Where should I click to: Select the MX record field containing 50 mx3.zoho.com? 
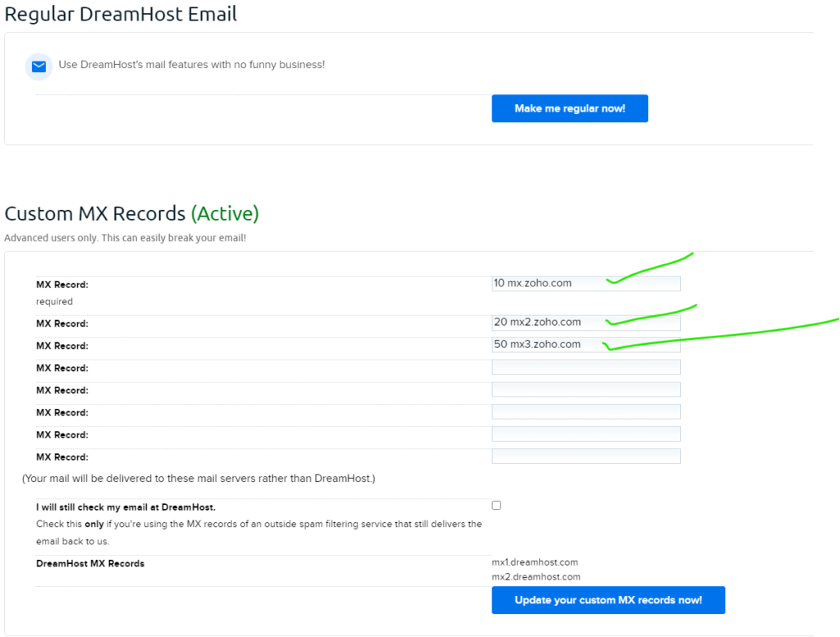(x=586, y=345)
